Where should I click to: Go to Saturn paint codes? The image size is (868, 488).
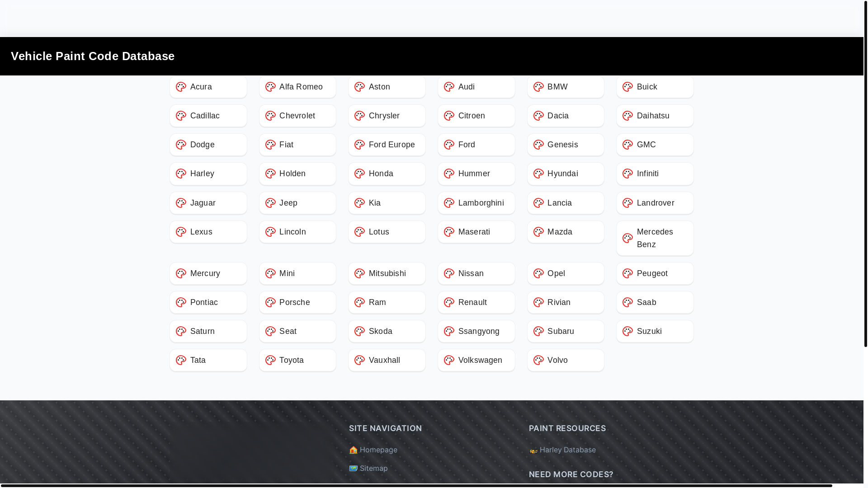click(x=208, y=331)
